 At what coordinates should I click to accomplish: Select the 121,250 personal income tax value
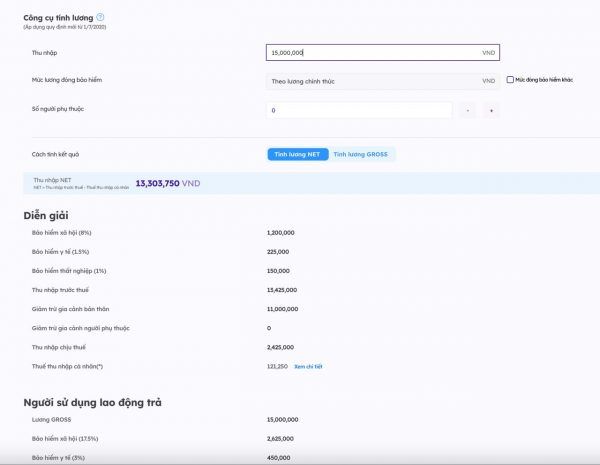[x=277, y=367]
